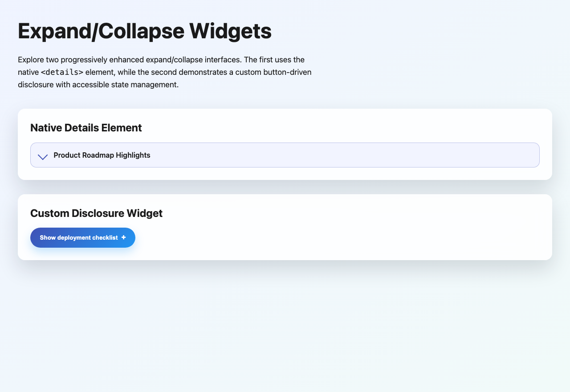
Task: Click the Native Details Element heading
Action: (86, 128)
